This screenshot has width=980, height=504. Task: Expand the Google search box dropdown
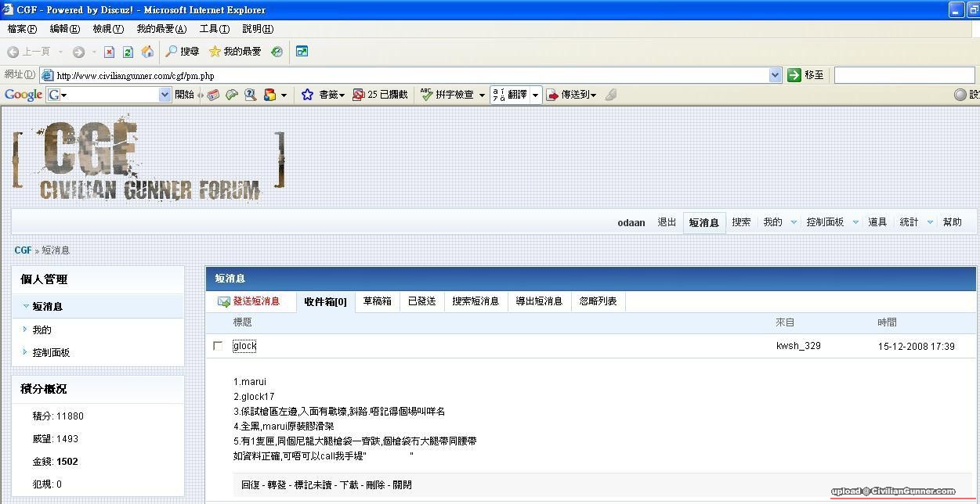(165, 95)
